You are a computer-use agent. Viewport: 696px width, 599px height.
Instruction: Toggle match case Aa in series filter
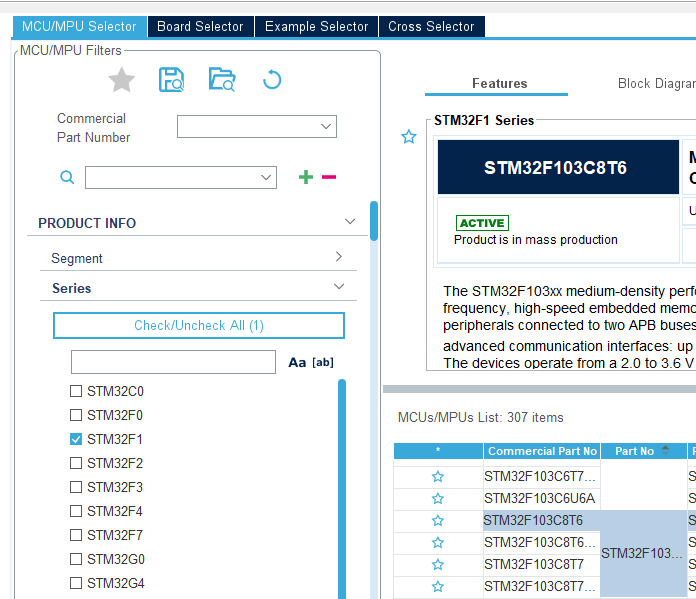point(297,363)
